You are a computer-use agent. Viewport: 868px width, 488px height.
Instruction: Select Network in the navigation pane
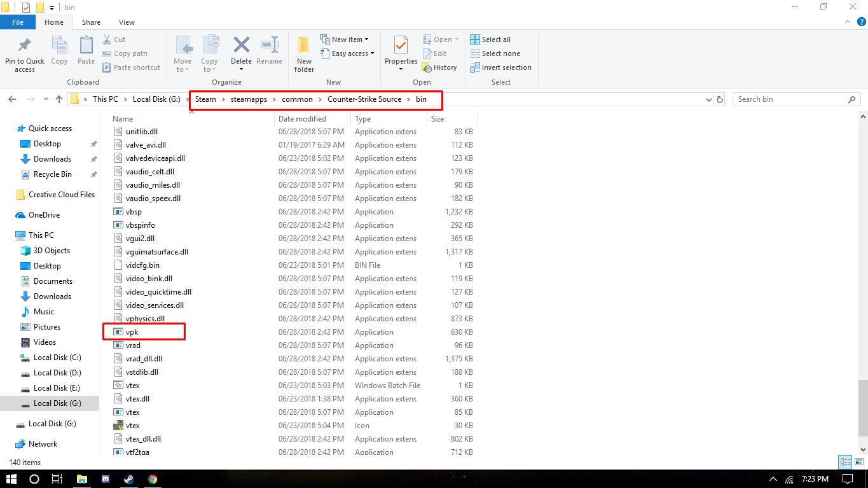pyautogui.click(x=43, y=444)
